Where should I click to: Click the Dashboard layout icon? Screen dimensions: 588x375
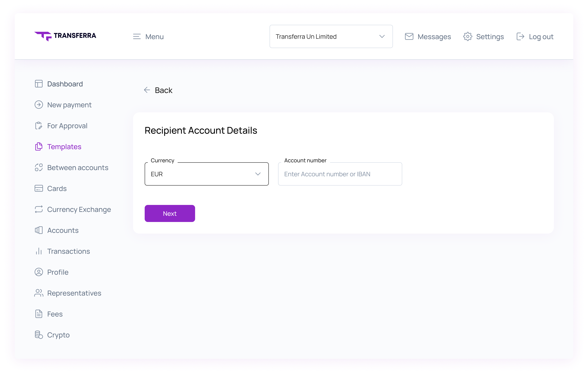(x=39, y=84)
